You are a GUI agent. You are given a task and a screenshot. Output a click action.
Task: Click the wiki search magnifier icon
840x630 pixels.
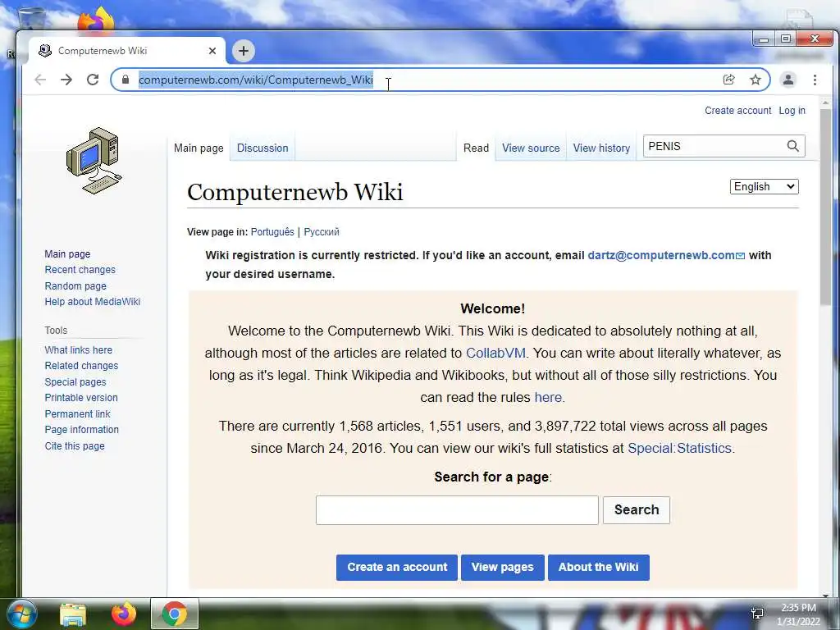click(793, 146)
